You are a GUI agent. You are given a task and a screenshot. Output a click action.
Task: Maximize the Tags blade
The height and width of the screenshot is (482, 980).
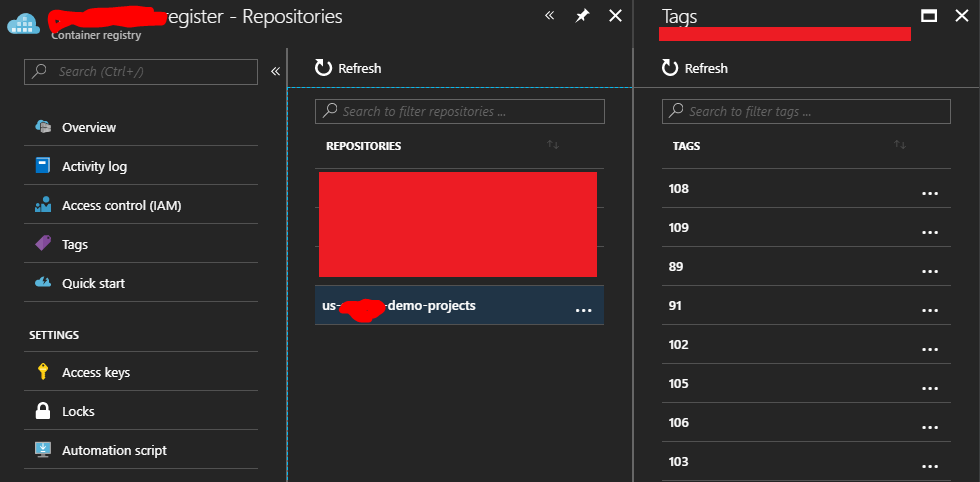929,16
